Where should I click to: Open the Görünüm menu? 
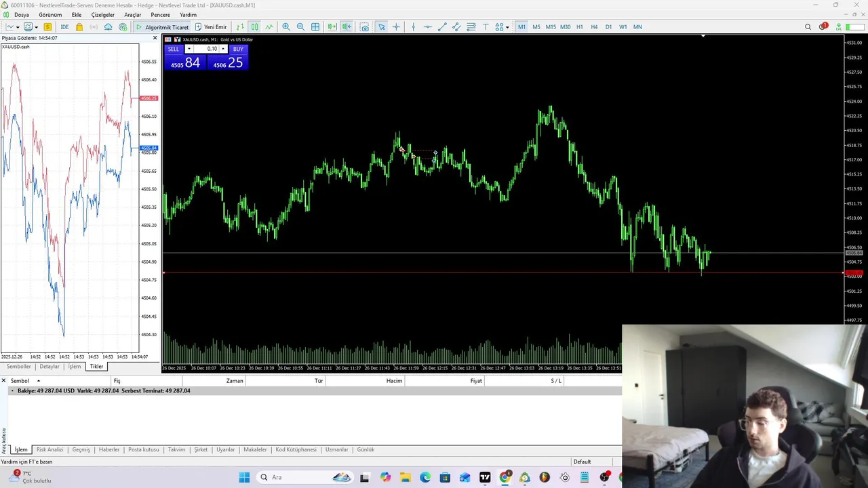click(50, 15)
